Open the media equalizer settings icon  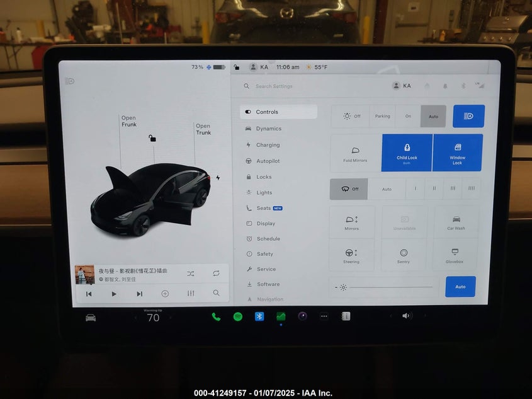191,294
